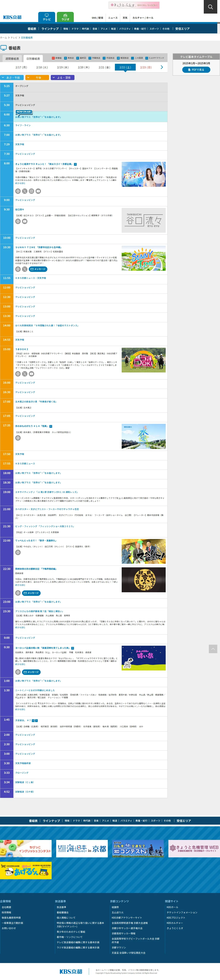
Task: Open YouTube icon for 谷口流々
Action: point(25,221)
